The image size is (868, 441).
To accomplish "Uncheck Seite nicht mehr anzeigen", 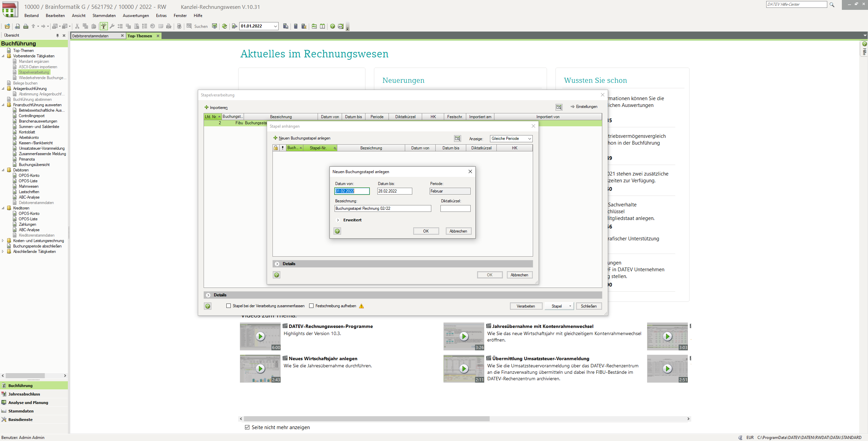I will (x=247, y=427).
